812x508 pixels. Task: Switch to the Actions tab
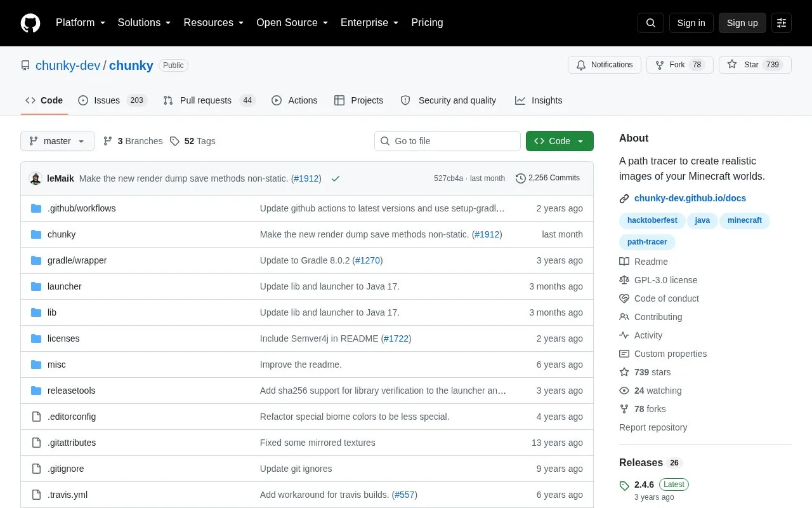[294, 100]
